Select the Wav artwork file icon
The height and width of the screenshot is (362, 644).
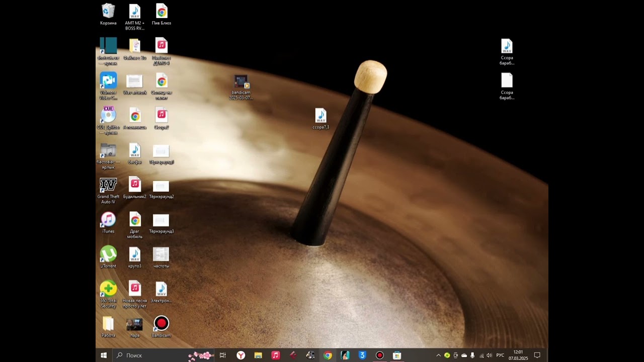pyautogui.click(x=135, y=83)
